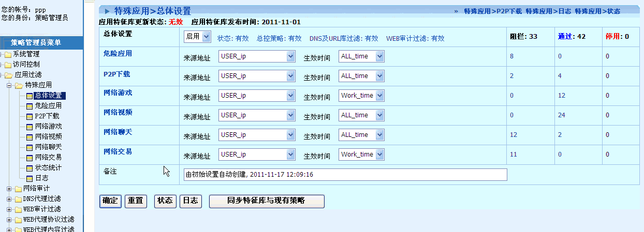Open the 系统管理 folder icon
The image size is (644, 232).
coord(8,54)
